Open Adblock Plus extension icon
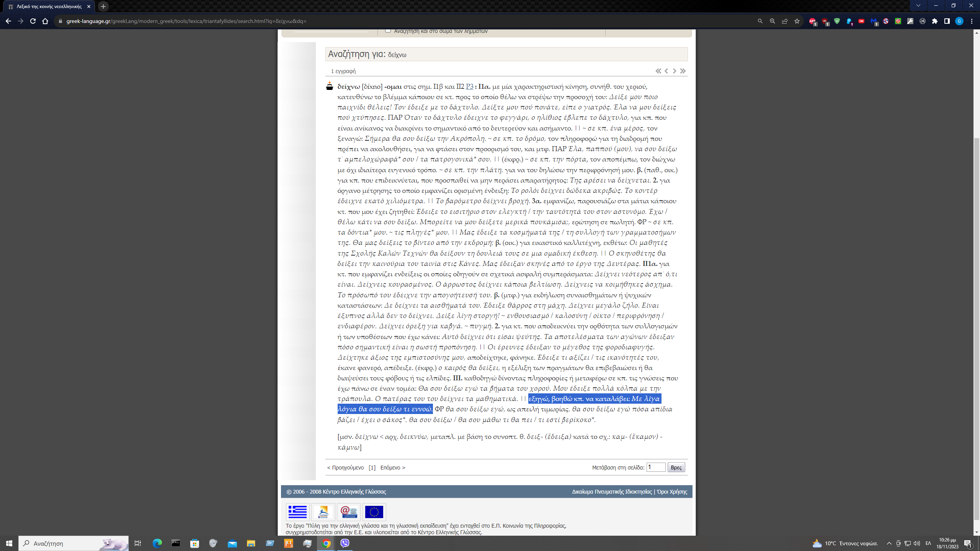This screenshot has width=980, height=551. (812, 21)
